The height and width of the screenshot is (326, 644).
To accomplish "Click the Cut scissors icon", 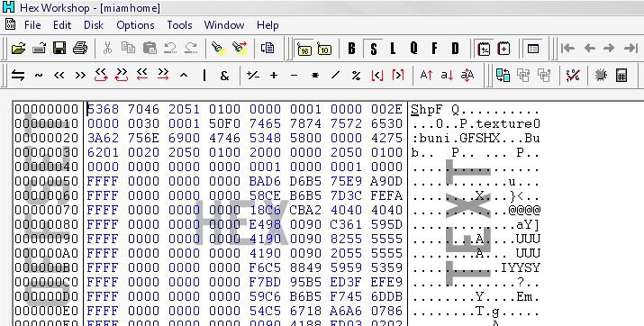I will [107, 49].
